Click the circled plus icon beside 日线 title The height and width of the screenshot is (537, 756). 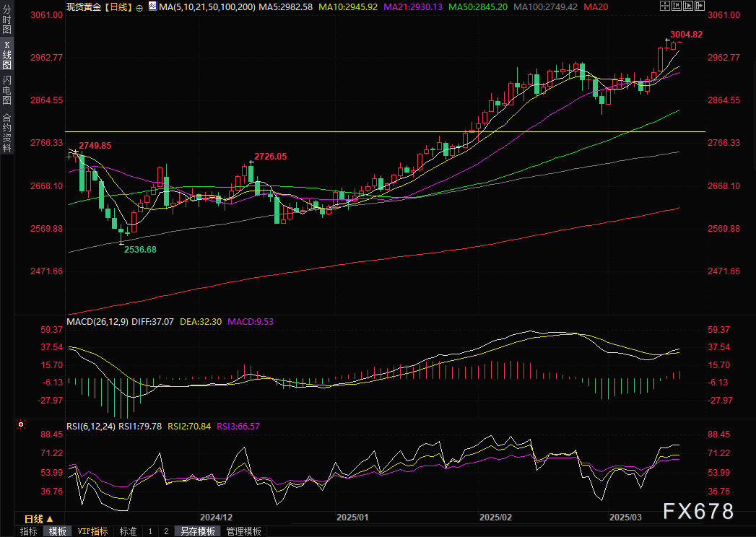pos(138,6)
